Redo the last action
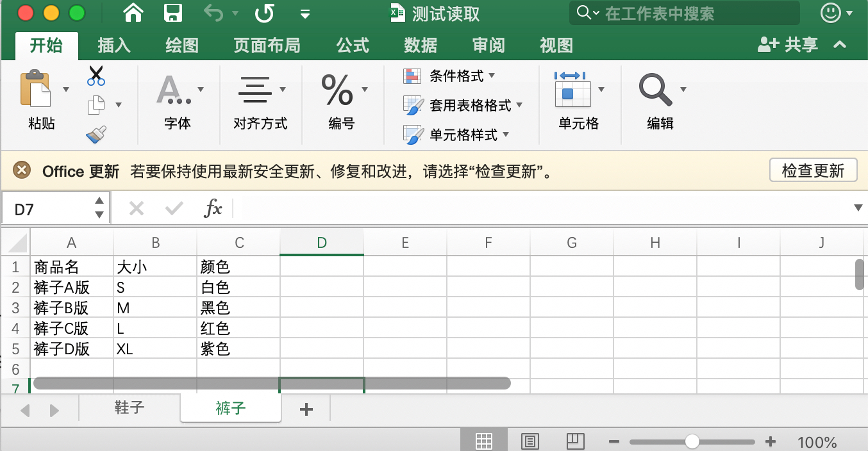This screenshot has height=451, width=868. point(264,13)
